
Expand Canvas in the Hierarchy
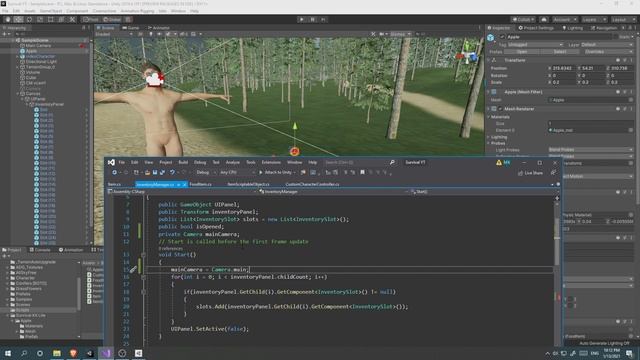[x=18, y=93]
